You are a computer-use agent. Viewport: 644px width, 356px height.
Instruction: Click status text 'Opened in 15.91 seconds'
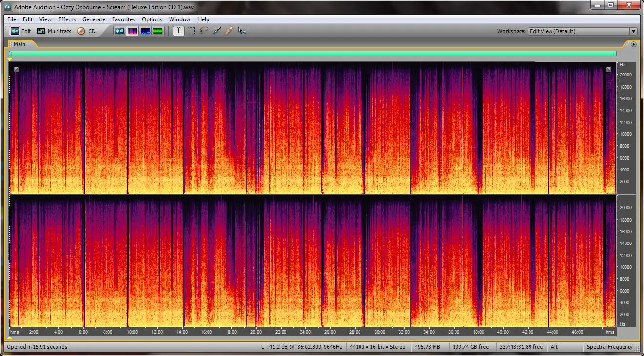(38, 347)
